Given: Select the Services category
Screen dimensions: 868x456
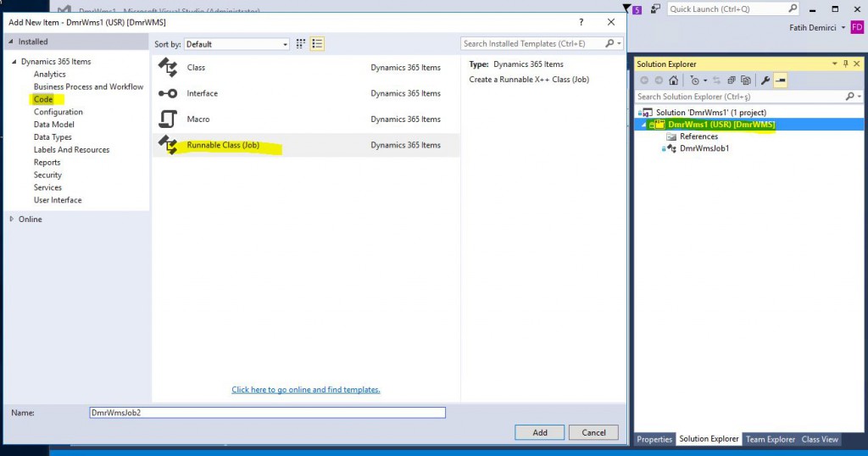Looking at the screenshot, I should point(47,187).
